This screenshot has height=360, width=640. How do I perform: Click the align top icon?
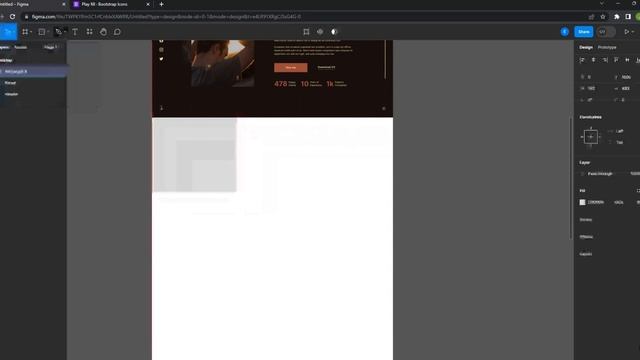tap(616, 60)
